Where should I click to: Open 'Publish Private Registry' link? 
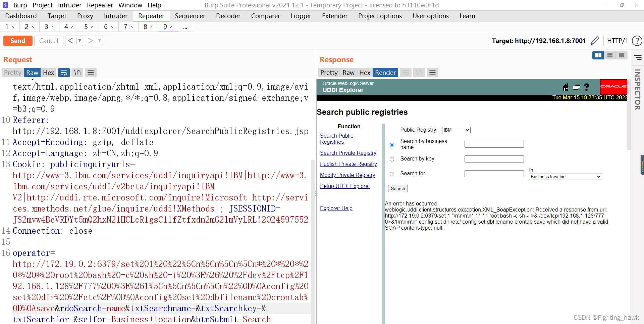(348, 164)
